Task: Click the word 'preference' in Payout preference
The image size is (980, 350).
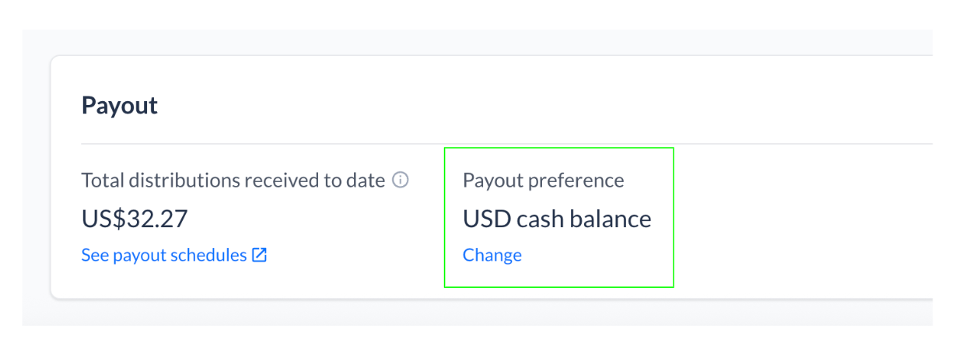Action: point(576,180)
